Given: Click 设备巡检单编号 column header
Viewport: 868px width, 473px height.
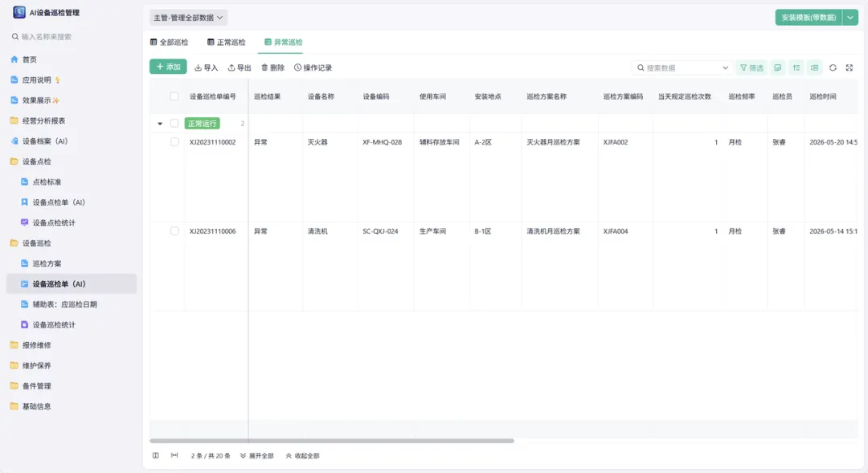Looking at the screenshot, I should click(212, 96).
